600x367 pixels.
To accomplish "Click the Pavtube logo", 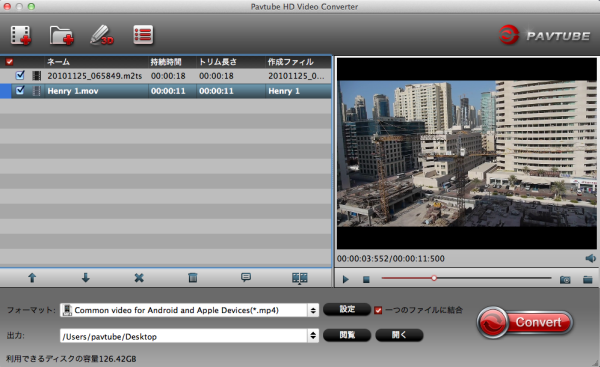I will (544, 35).
